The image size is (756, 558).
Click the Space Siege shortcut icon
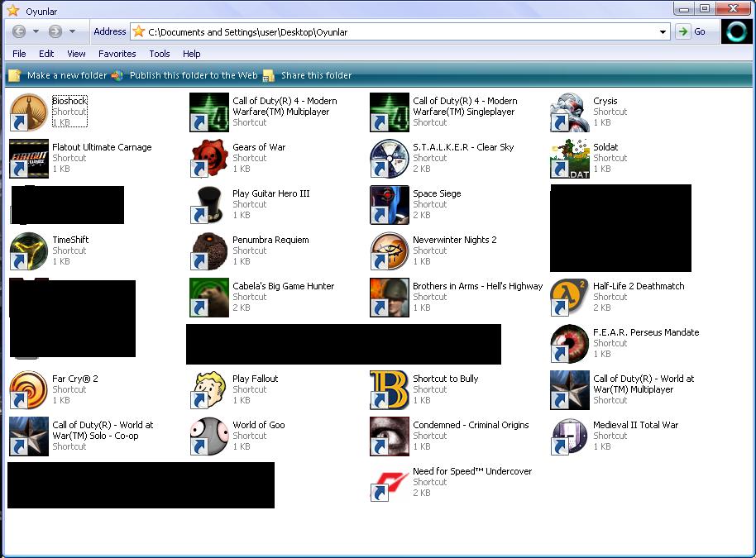390,205
